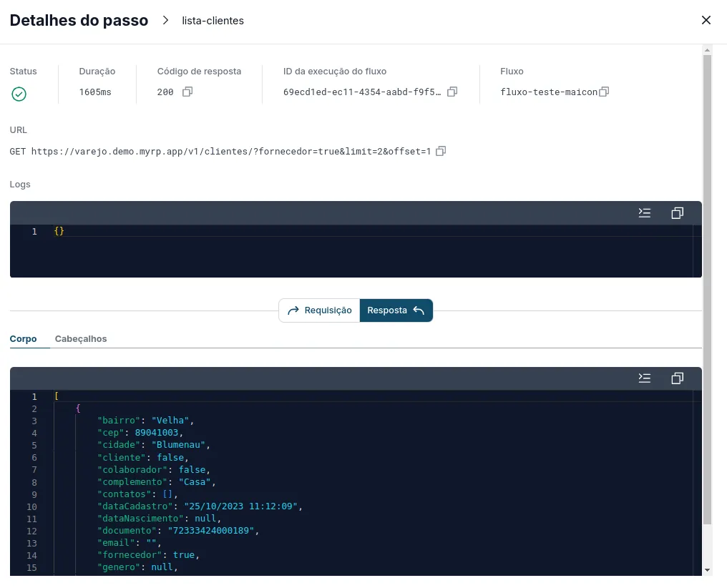The image size is (727, 588).
Task: Click the Detalhes do passo heading
Action: point(79,21)
